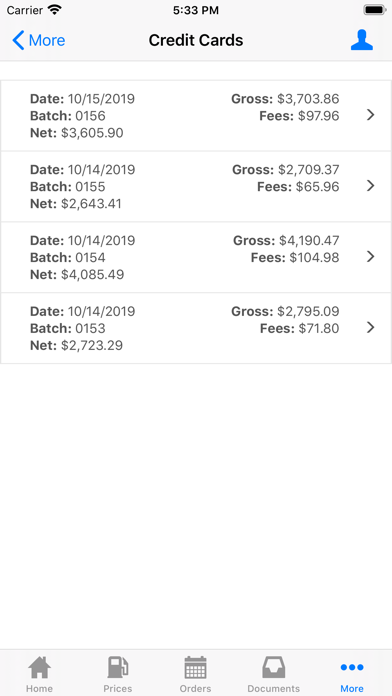The width and height of the screenshot is (392, 696).
Task: Expand batch 0154 with its chevron
Action: click(371, 257)
